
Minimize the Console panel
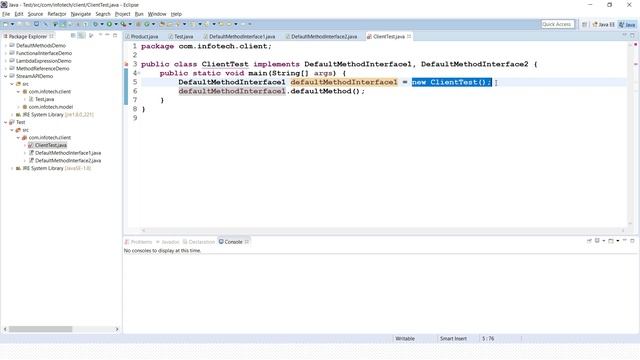[x=624, y=240]
